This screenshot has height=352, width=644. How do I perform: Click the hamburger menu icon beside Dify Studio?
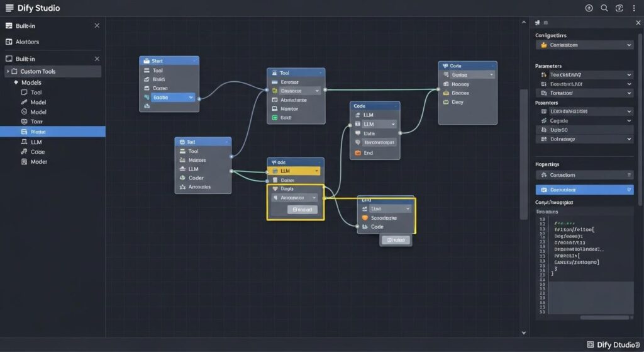coord(9,8)
